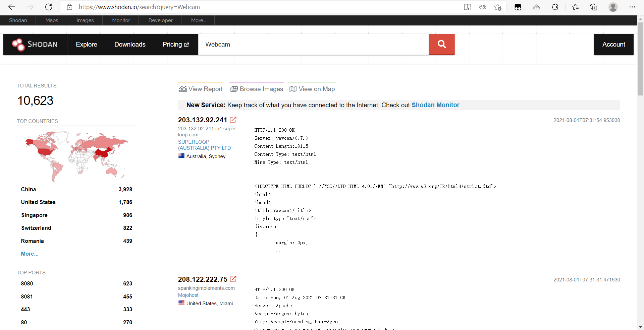Open IP result 208.122.222.75
This screenshot has height=330, width=644.
[203, 279]
